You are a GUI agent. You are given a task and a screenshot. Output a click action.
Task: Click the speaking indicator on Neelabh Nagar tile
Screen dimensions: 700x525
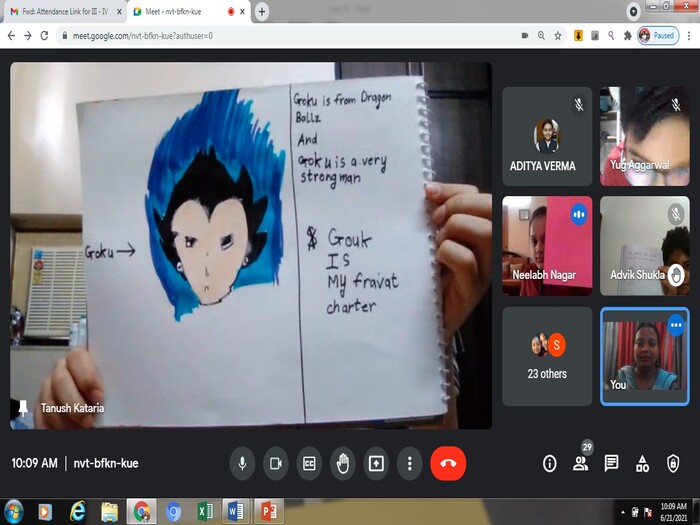tap(579, 215)
